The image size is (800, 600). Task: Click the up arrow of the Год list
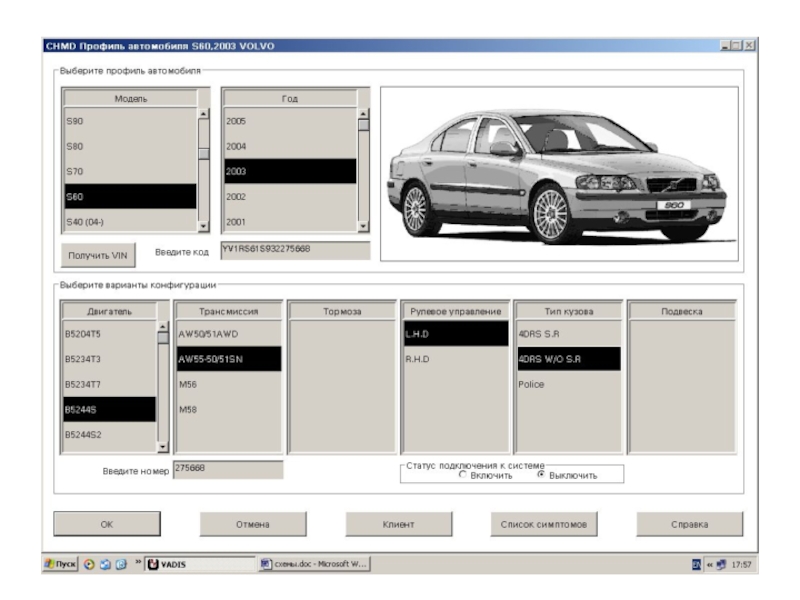(x=363, y=114)
